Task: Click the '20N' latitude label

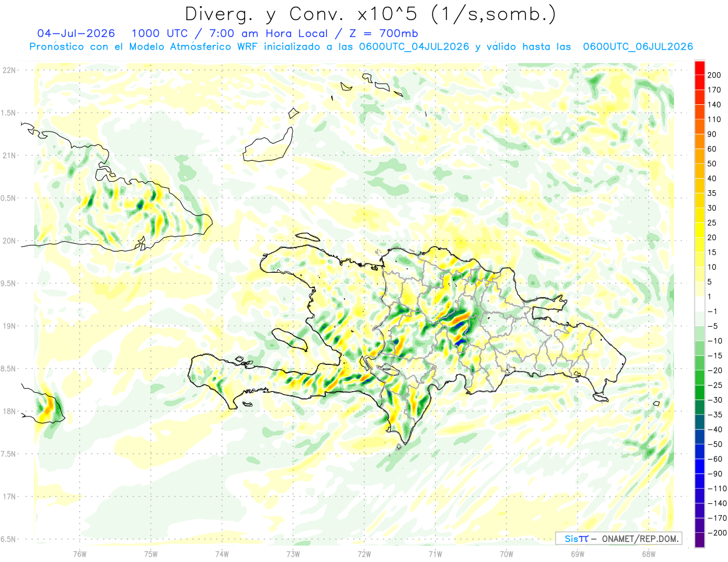Action: tap(9, 241)
